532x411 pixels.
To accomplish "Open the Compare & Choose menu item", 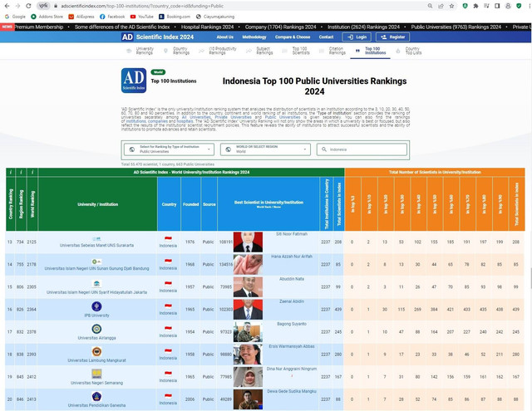I will click(293, 37).
